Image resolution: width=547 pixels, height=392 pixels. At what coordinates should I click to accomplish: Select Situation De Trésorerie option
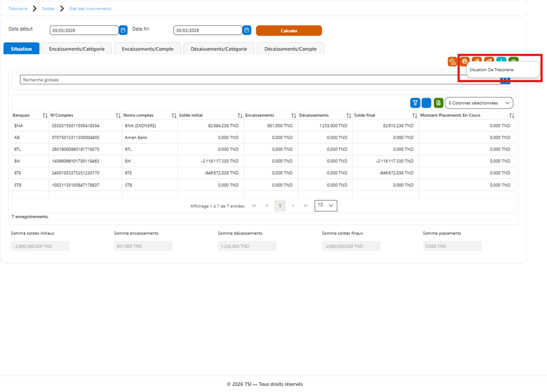point(491,70)
